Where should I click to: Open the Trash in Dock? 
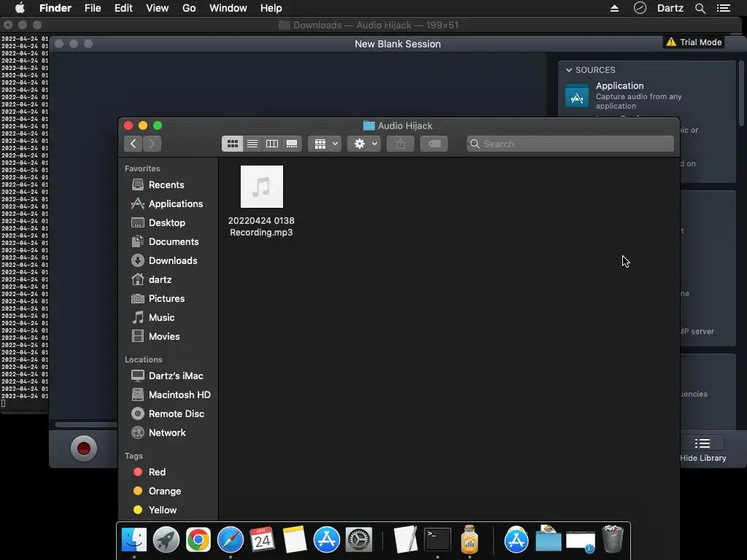[x=613, y=540]
